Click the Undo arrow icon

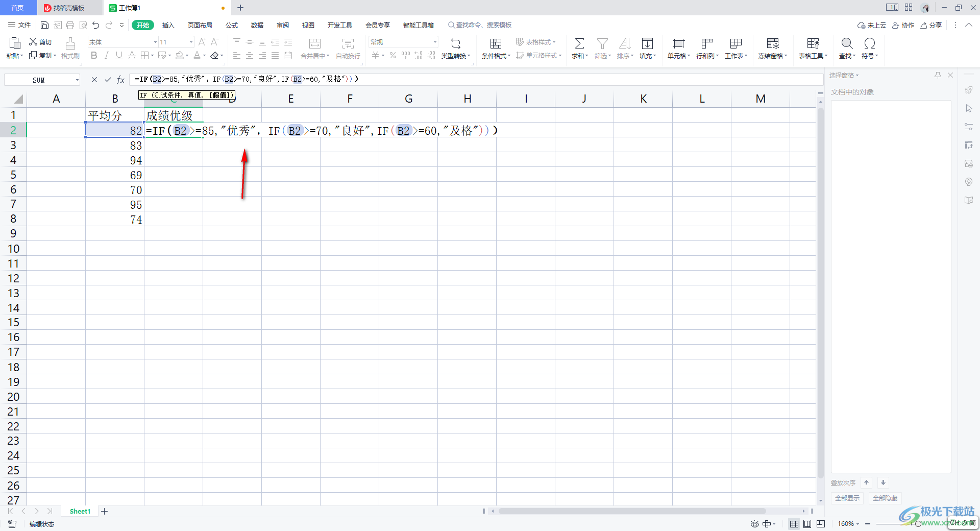click(x=96, y=25)
